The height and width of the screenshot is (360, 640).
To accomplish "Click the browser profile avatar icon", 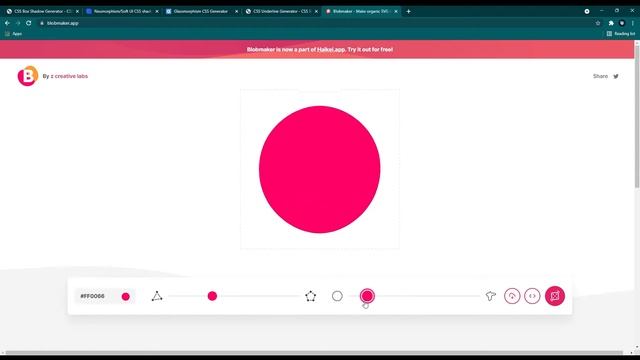I will [x=622, y=23].
